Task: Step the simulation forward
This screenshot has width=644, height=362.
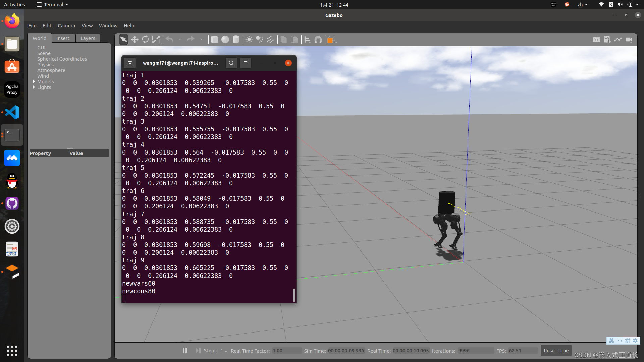Action: point(198,350)
